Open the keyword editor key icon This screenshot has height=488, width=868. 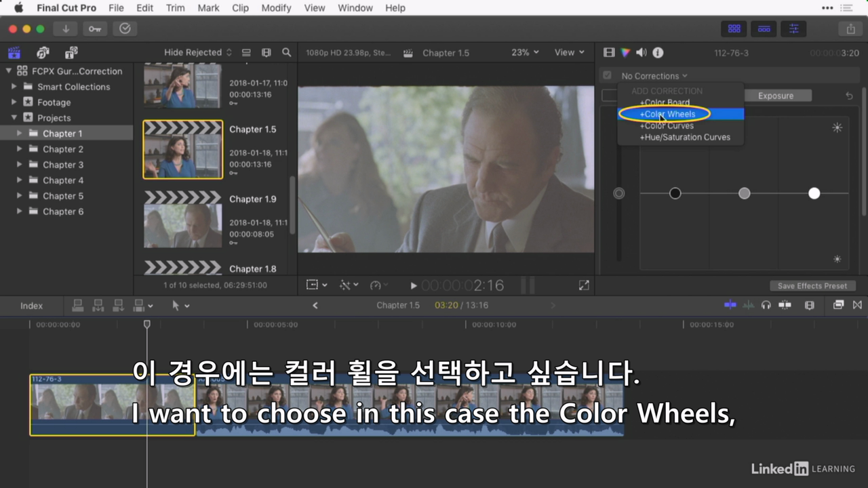(x=95, y=28)
